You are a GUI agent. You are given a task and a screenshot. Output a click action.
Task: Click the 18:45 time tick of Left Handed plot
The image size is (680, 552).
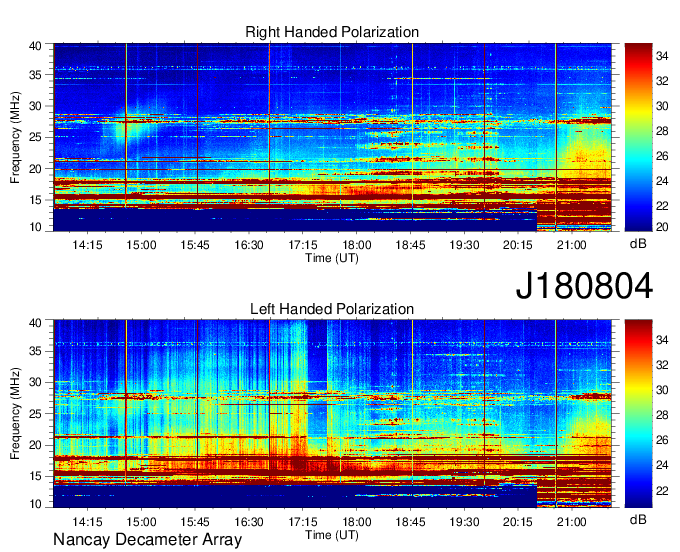click(410, 522)
